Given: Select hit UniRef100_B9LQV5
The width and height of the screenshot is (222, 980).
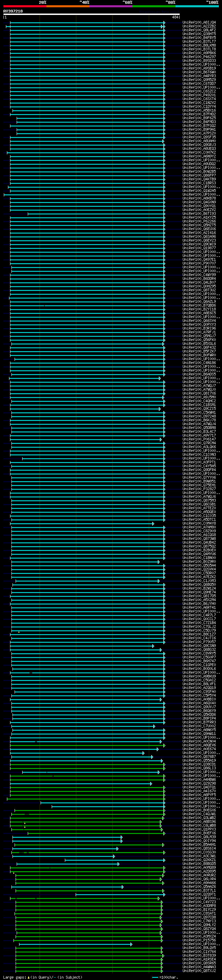Looking at the screenshot, I should (x=199, y=948).
